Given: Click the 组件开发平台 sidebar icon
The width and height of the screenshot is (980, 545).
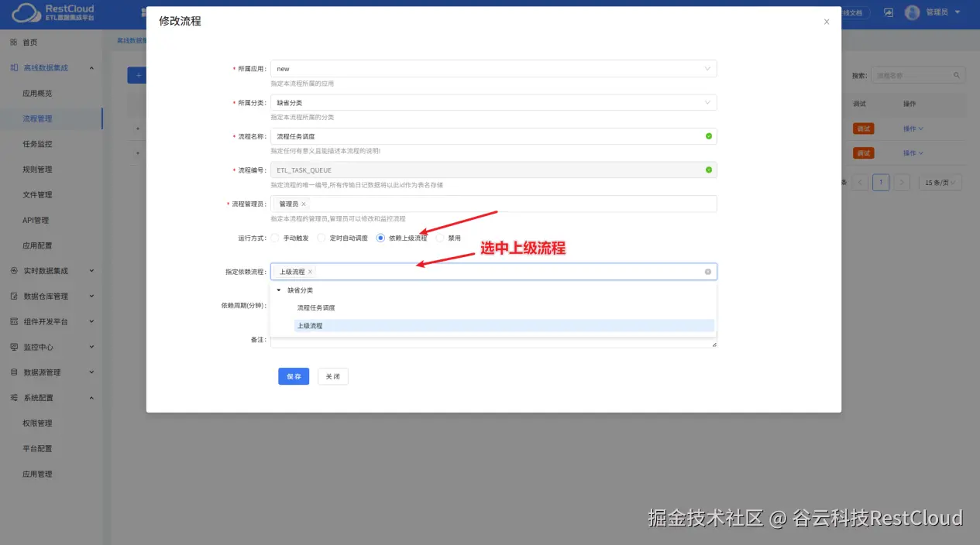Looking at the screenshot, I should point(14,321).
